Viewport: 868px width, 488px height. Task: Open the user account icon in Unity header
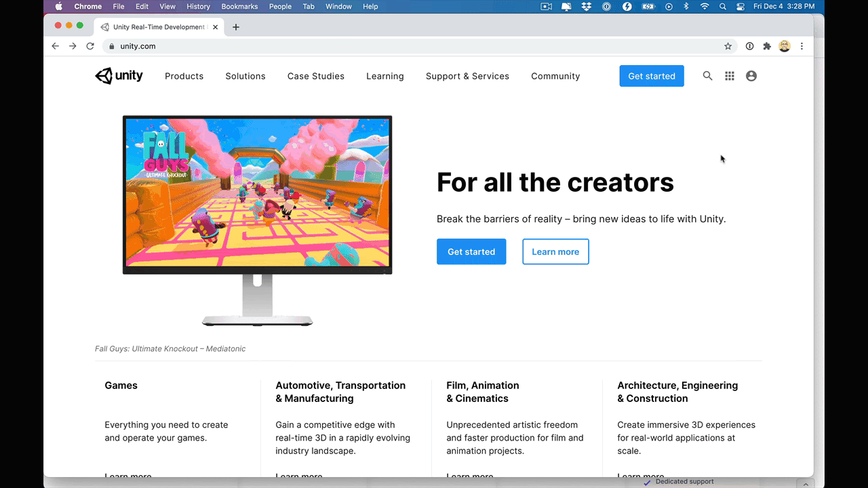[x=751, y=76]
